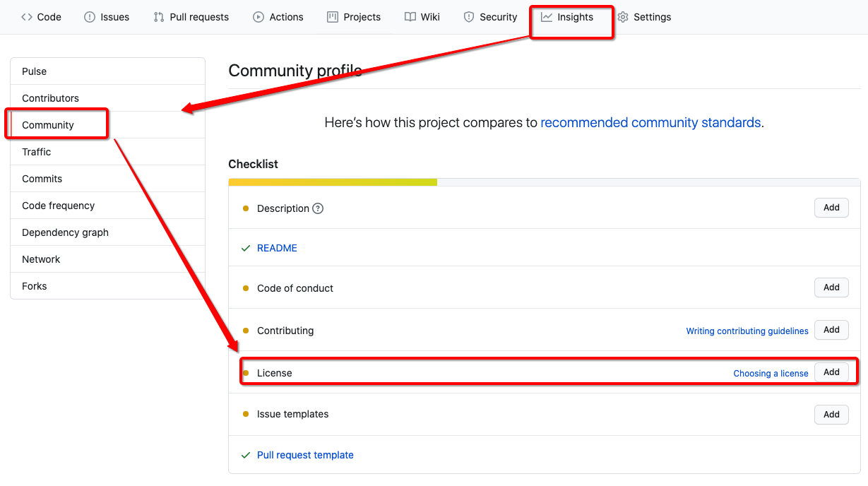This screenshot has height=486, width=868.
Task: Click the Security shield icon
Action: pyautogui.click(x=468, y=17)
